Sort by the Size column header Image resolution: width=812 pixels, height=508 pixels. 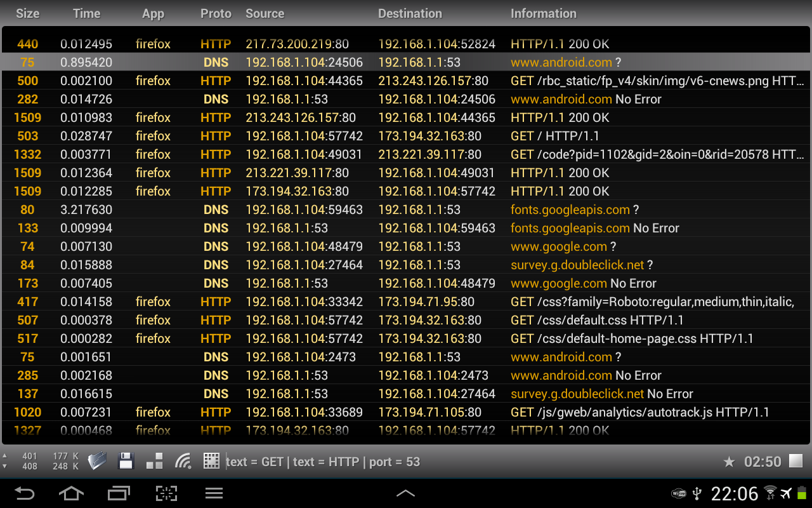tap(27, 13)
